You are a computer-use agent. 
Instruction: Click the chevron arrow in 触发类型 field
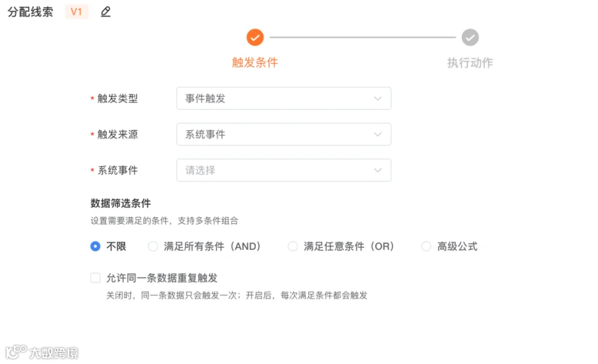pos(377,98)
